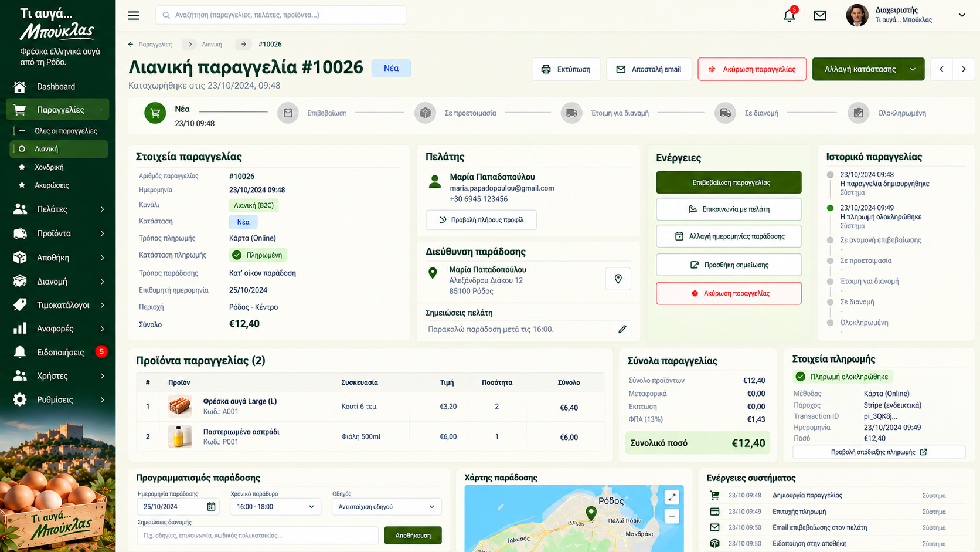The width and height of the screenshot is (980, 552).
Task: Click Προβολή πλήρους προφίλ button
Action: tap(481, 220)
